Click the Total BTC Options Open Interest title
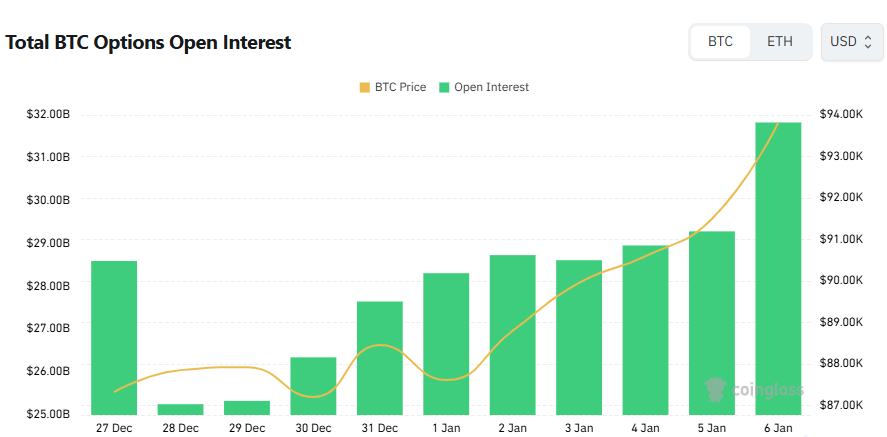The height and width of the screenshot is (437, 887). point(149,43)
